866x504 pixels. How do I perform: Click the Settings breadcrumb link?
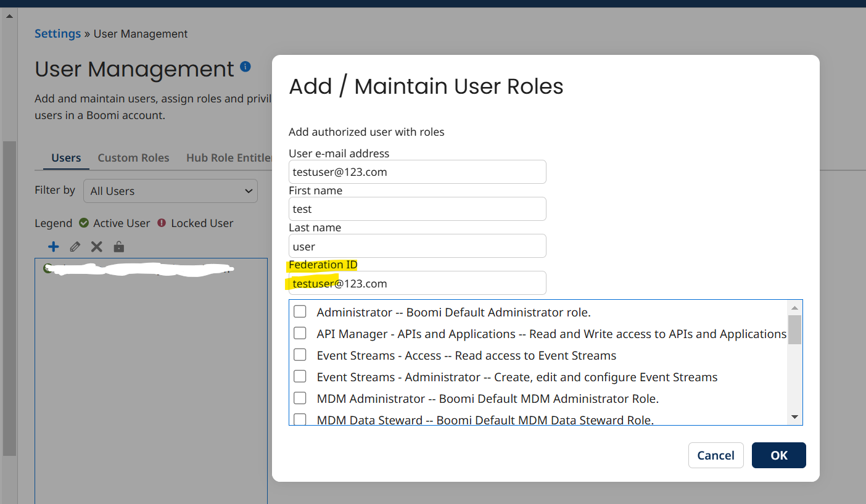tap(57, 34)
